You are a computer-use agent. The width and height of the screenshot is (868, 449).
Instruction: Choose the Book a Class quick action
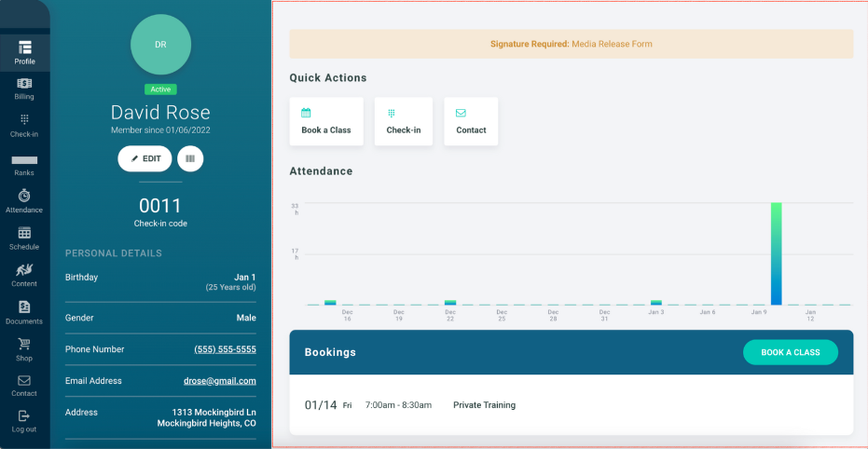pos(326,121)
